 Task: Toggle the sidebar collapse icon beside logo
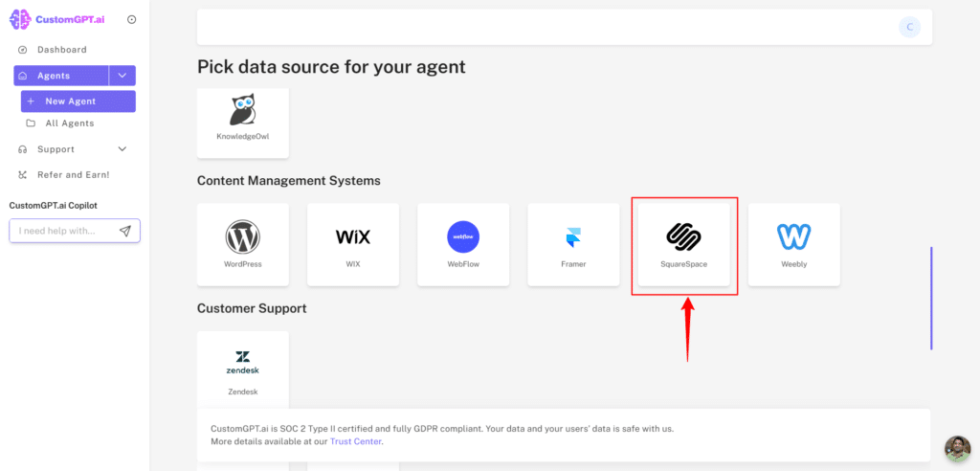point(131,19)
